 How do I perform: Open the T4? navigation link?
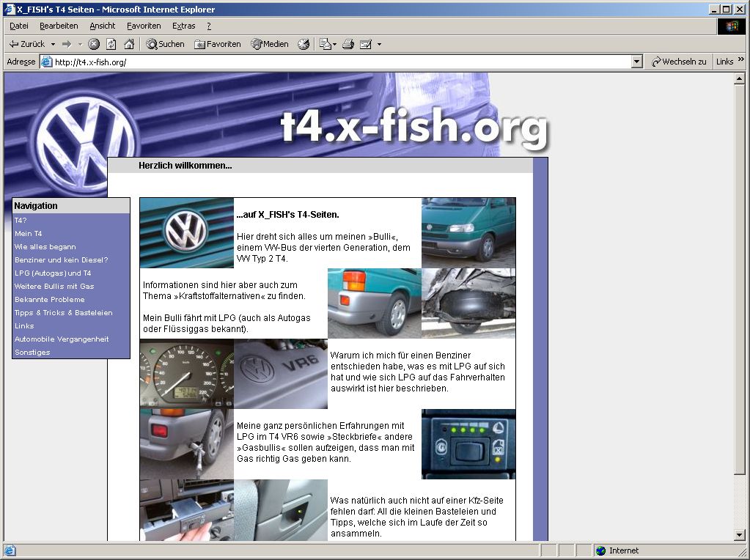(x=21, y=221)
